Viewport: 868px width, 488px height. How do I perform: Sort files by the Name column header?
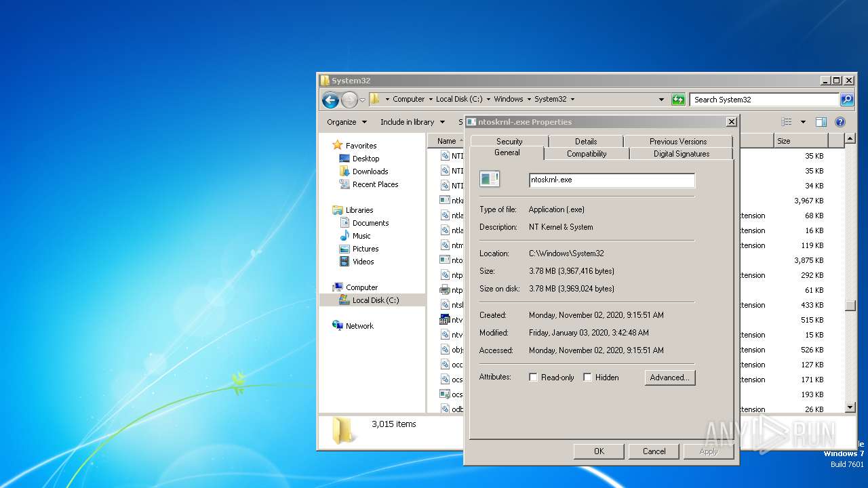(446, 141)
